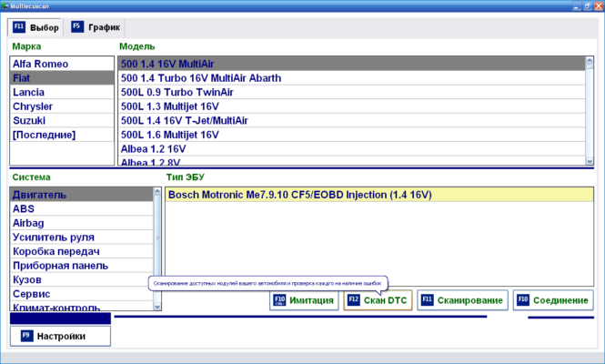Click the Сканирование button
Image resolution: width=605 pixels, height=364 pixels.
click(x=463, y=300)
